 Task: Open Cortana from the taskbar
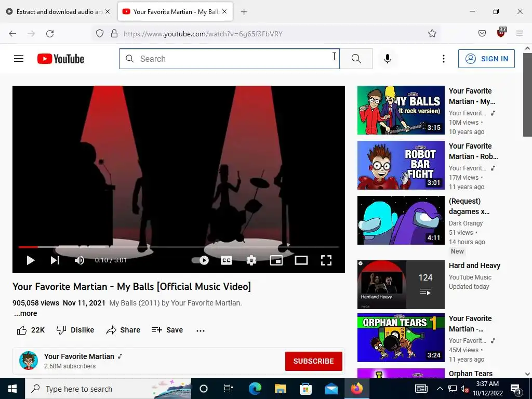204,389
